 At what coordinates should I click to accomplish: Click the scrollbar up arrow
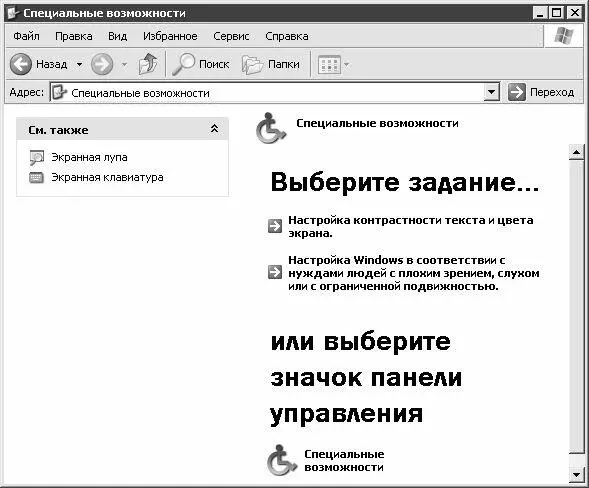(x=576, y=152)
